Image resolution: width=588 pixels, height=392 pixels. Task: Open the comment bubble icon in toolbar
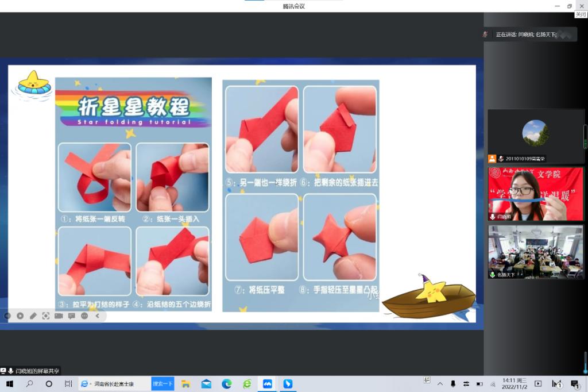[72, 316]
